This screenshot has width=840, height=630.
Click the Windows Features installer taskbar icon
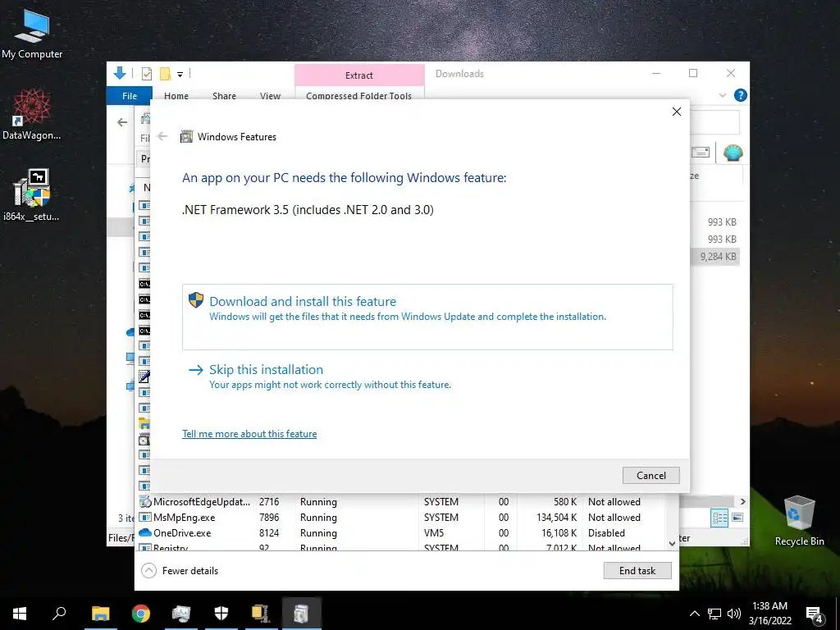301,614
